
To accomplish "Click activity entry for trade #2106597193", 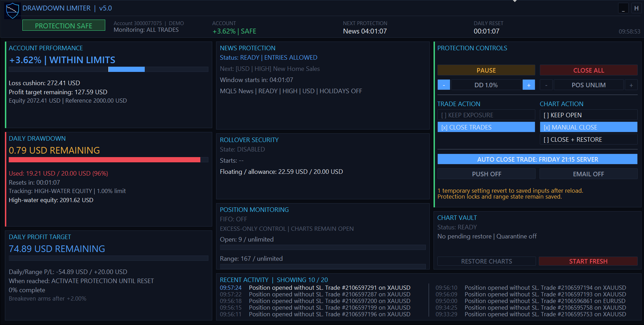I will click(531, 294).
